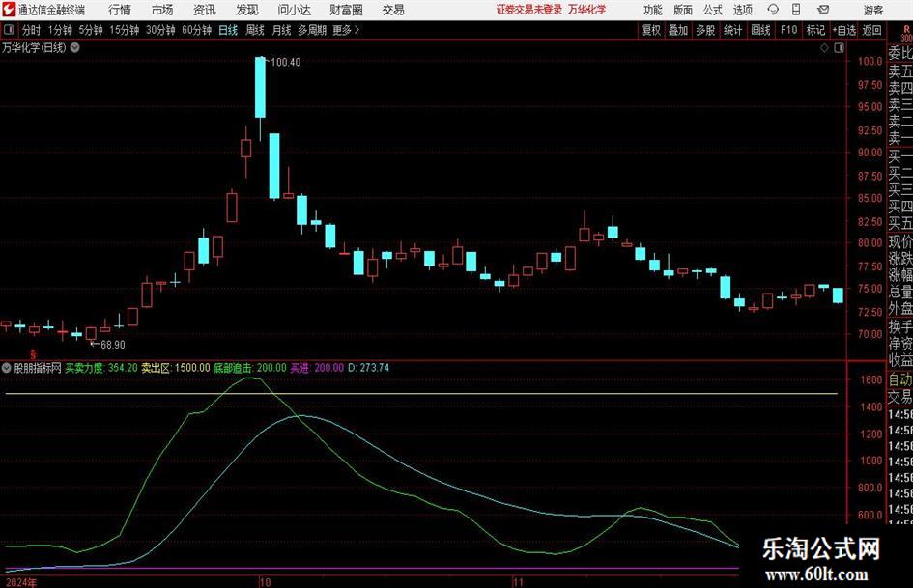
Task: Open the 多周期 multi-period view
Action: (x=312, y=30)
